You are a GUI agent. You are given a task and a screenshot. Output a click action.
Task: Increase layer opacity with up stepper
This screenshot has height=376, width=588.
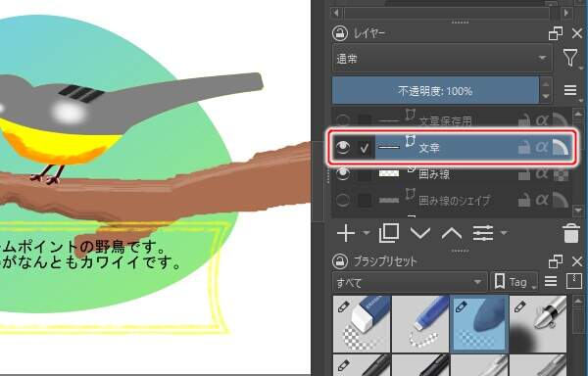(546, 84)
